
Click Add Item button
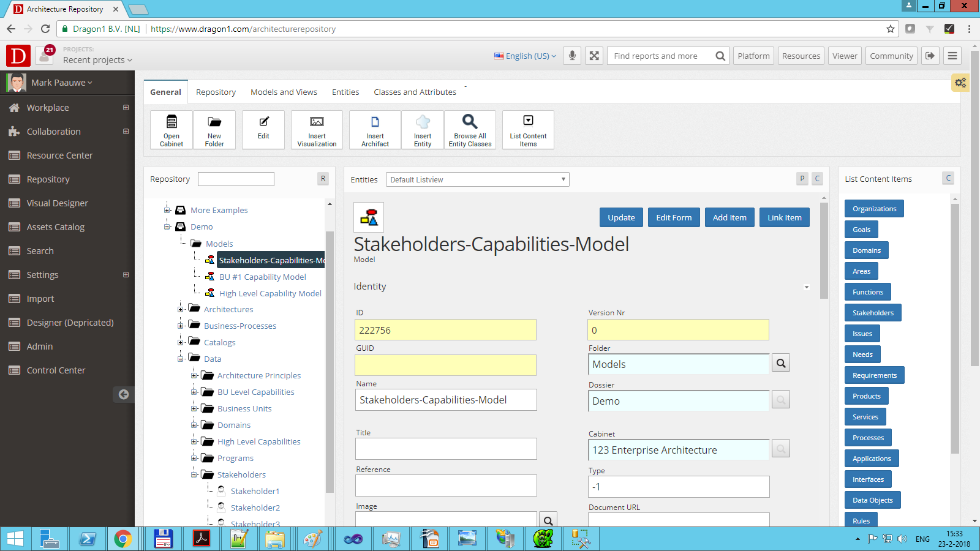click(x=729, y=217)
